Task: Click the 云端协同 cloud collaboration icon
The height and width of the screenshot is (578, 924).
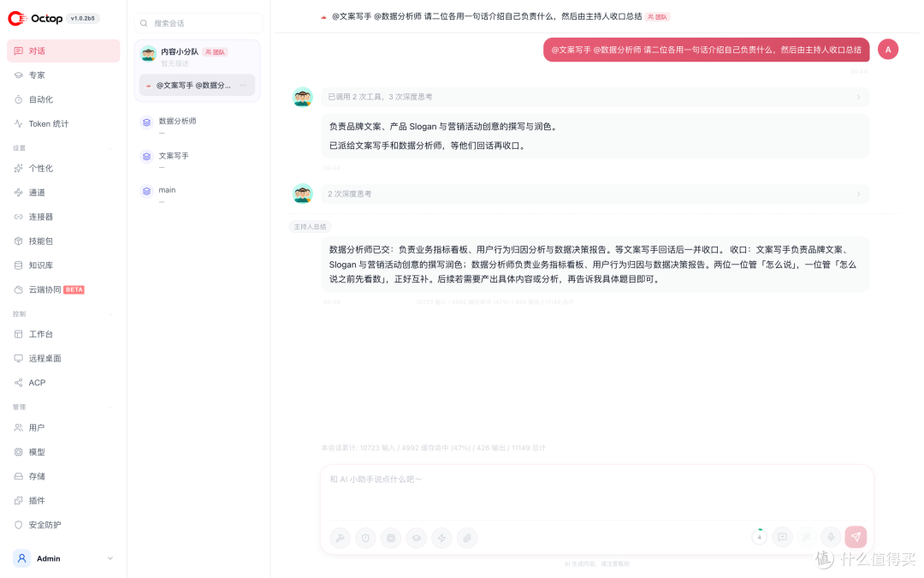Action: point(18,289)
